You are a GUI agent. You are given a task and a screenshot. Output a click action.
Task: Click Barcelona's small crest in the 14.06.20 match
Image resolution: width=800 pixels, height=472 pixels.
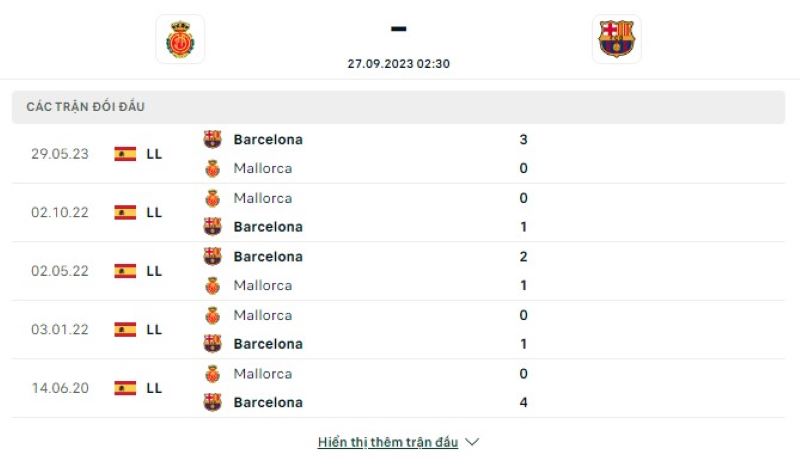pos(213,402)
